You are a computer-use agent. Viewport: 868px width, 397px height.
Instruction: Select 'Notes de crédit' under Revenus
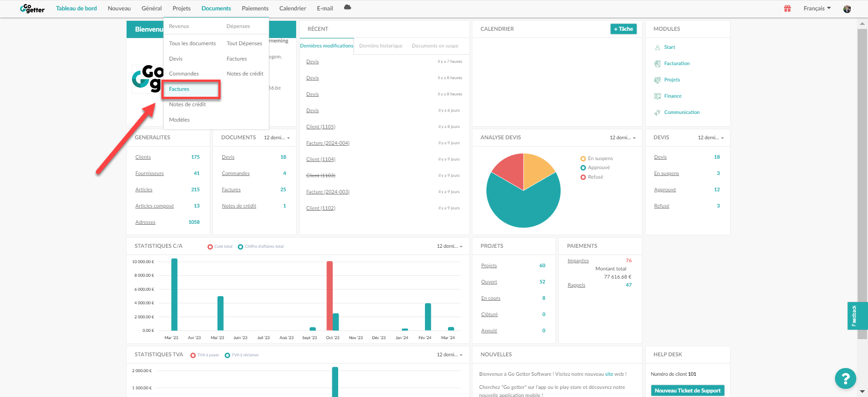pyautogui.click(x=187, y=104)
